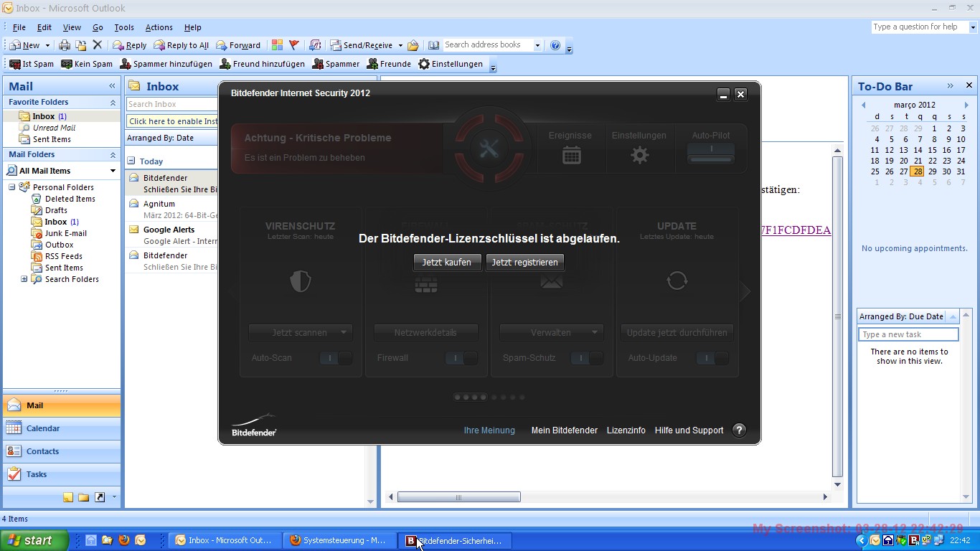Expand the Search Folders tree node

pyautogui.click(x=24, y=279)
